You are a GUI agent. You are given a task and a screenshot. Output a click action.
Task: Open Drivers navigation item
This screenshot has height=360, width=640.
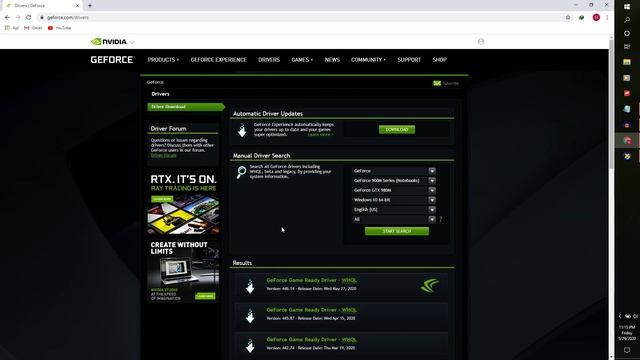269,60
